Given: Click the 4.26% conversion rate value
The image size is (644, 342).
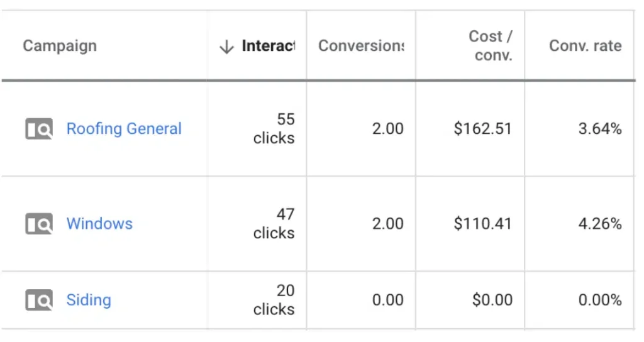Looking at the screenshot, I should tap(599, 224).
